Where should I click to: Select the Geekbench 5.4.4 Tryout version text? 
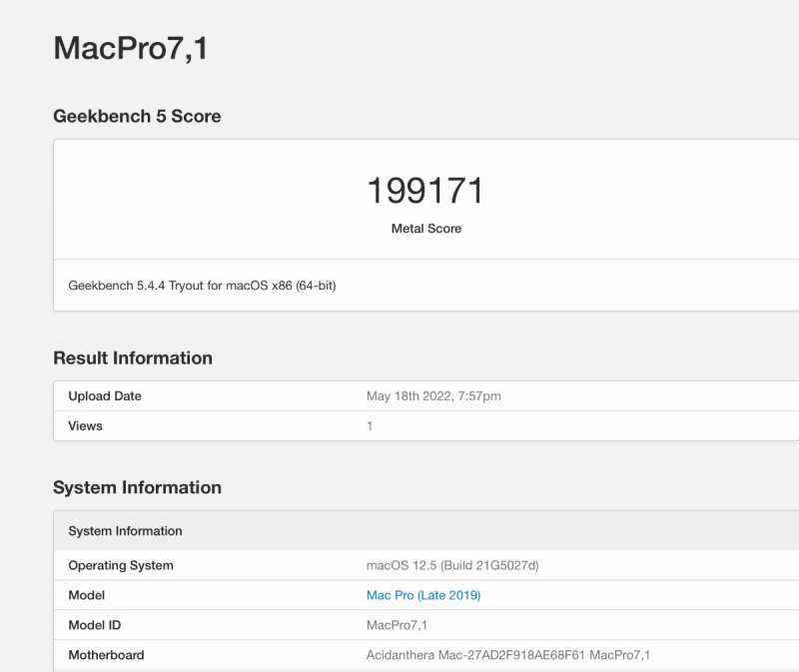click(x=203, y=286)
